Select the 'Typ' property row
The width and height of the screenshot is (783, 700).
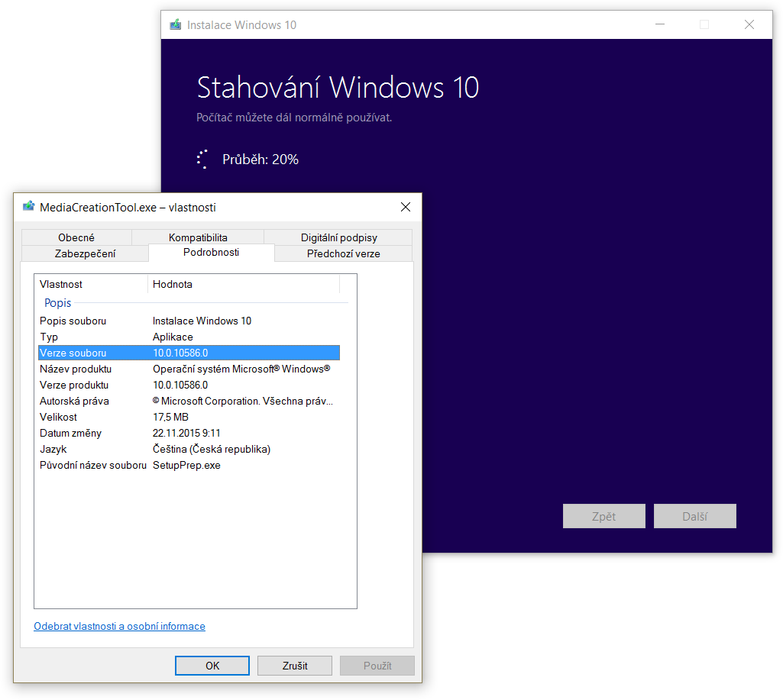point(189,337)
